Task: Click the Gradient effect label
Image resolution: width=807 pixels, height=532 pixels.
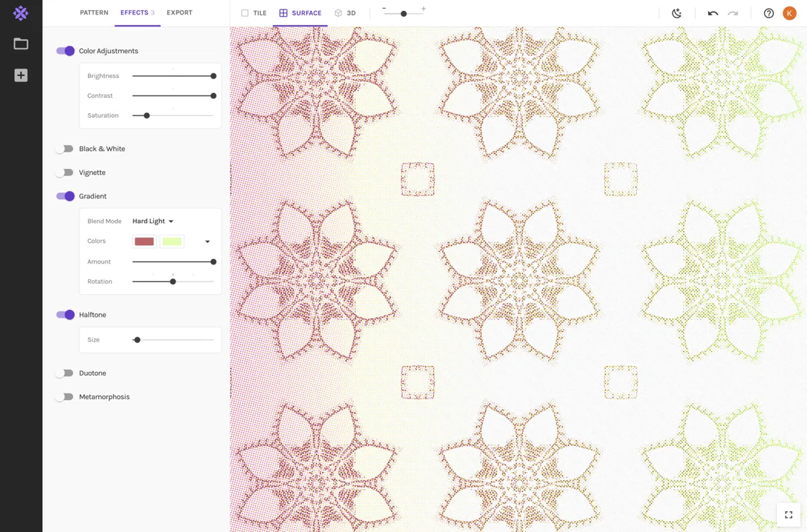Action: tap(93, 196)
